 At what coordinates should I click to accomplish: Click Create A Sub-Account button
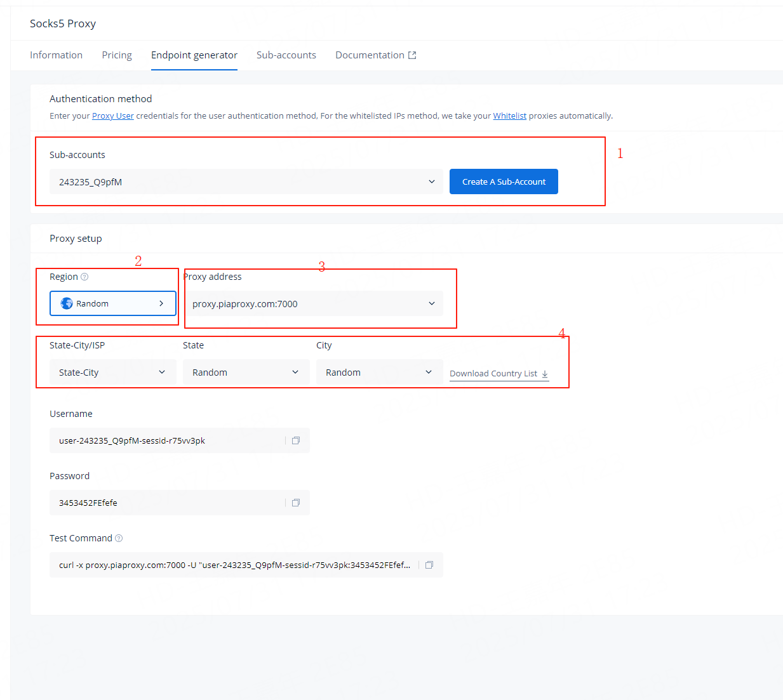504,182
